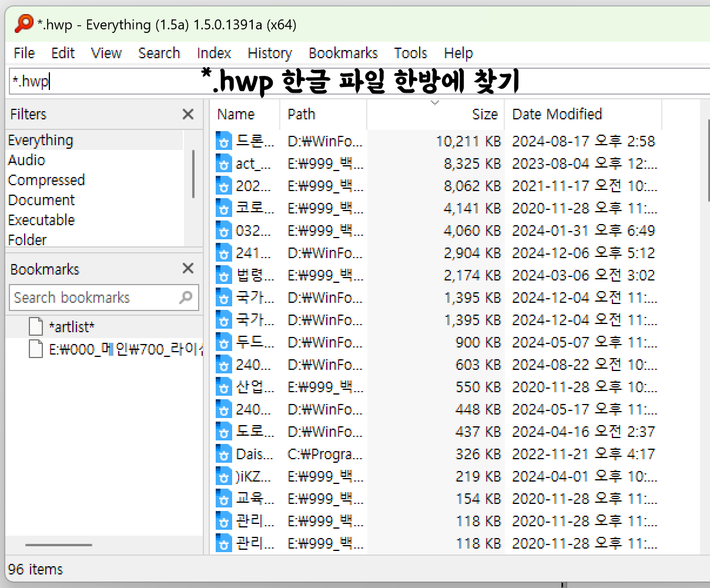Open the Help menu
This screenshot has width=710, height=588.
(458, 54)
